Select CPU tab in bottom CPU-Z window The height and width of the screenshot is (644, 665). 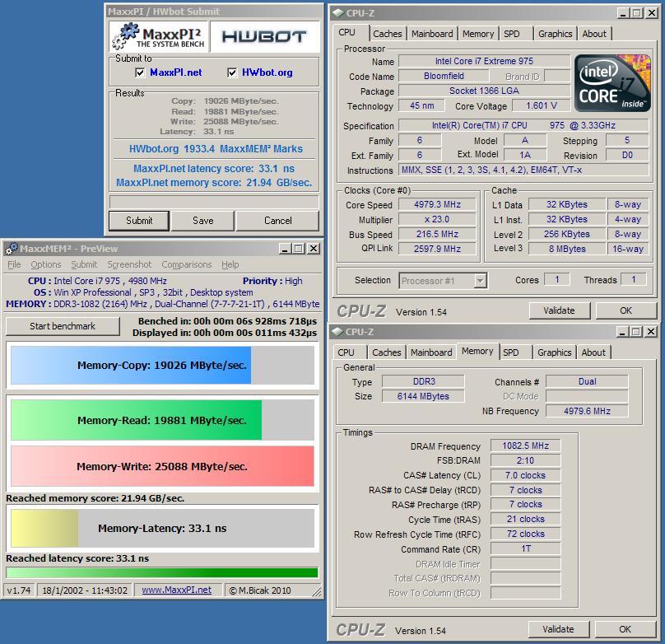click(346, 352)
